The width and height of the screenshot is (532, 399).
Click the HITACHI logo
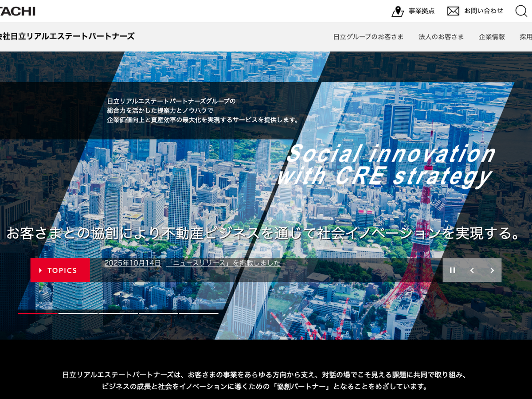click(x=17, y=11)
